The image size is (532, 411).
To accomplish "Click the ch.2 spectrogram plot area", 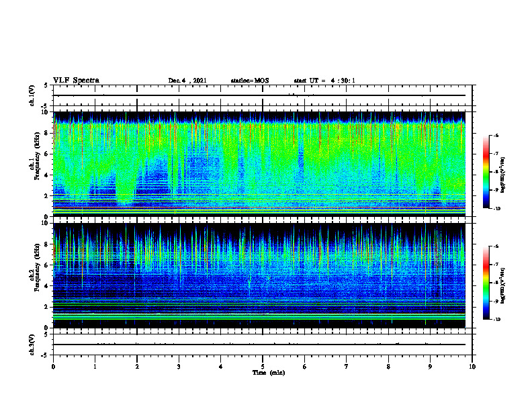I will [x=259, y=275].
